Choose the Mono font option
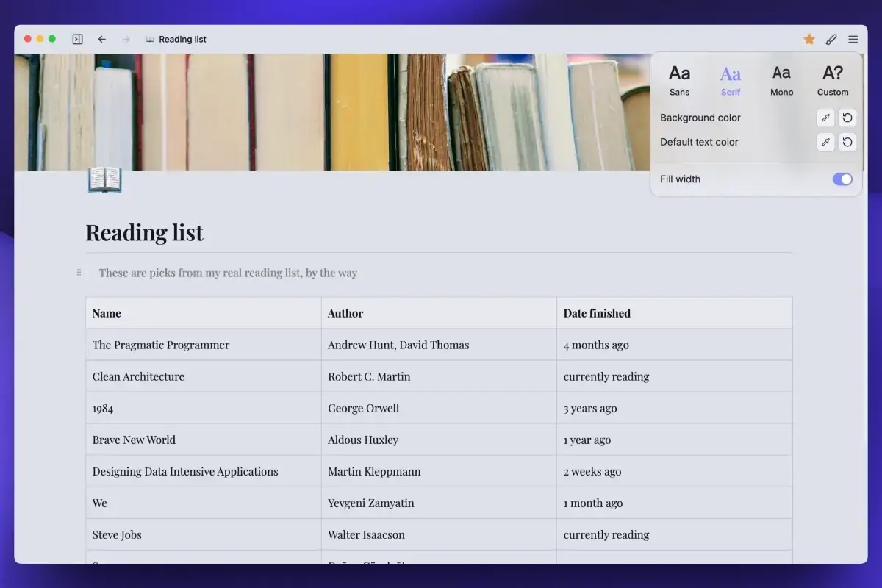The image size is (882, 588). click(781, 80)
